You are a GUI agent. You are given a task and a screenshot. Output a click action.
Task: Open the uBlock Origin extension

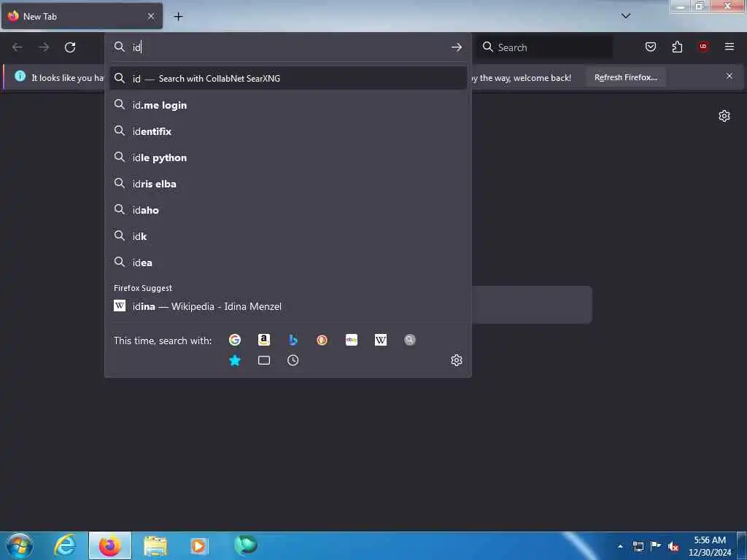[703, 47]
